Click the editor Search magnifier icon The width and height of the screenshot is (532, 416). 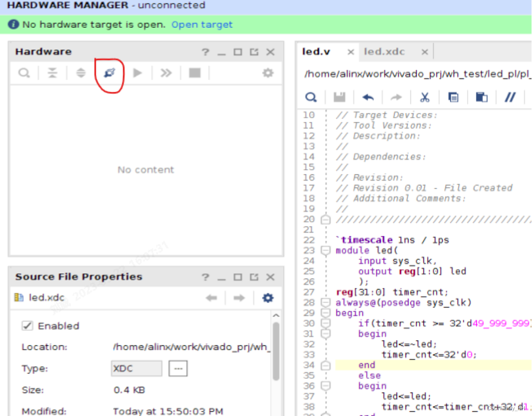pyautogui.click(x=311, y=98)
